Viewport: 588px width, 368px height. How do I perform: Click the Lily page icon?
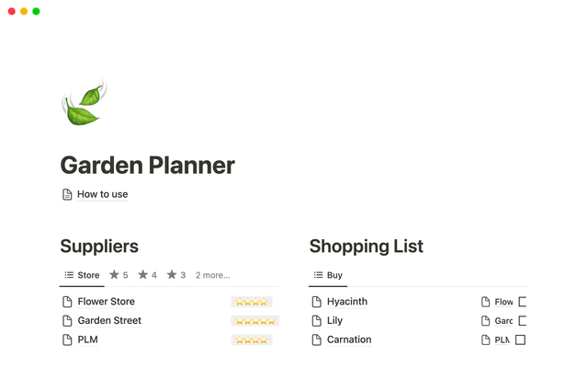316,321
